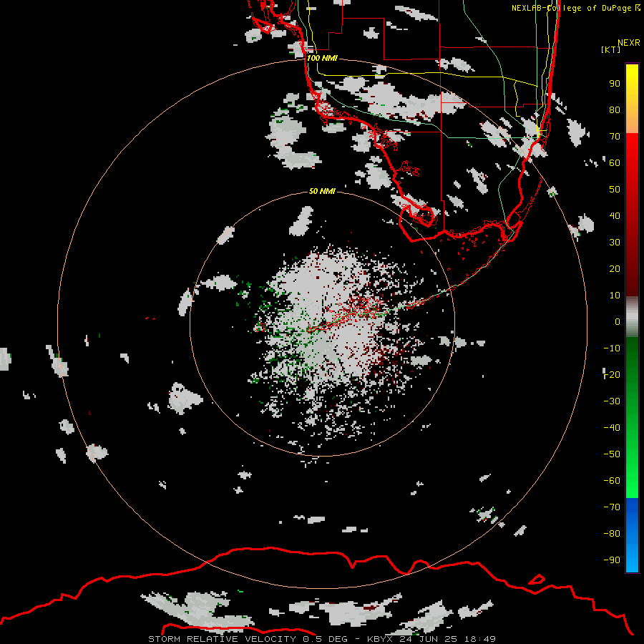
Task: Click the positive 30 knot scale value
Action: pos(615,243)
